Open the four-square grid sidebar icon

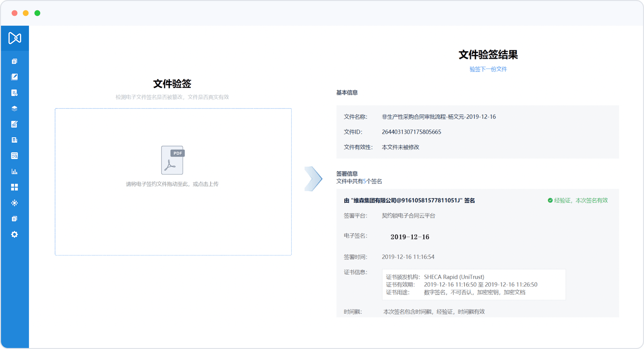pyautogui.click(x=14, y=187)
